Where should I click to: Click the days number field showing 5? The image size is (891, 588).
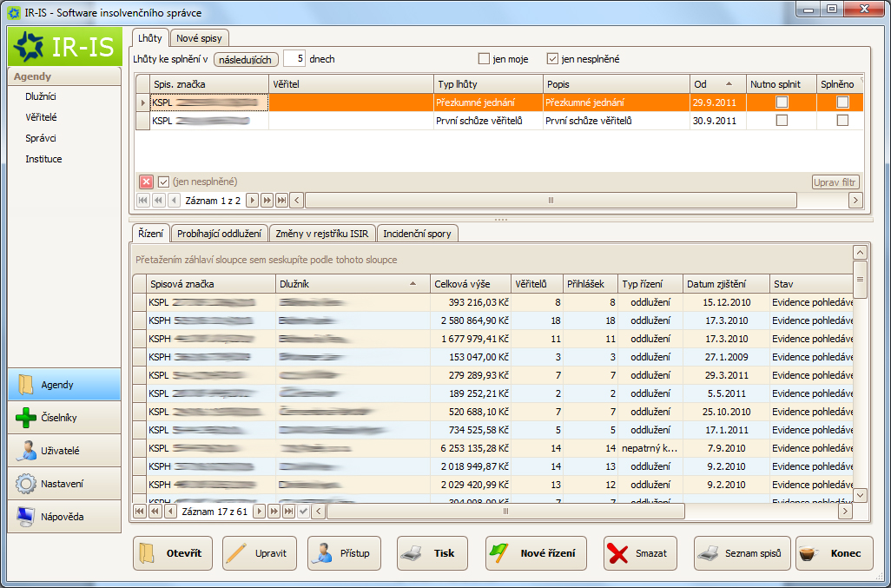(294, 58)
